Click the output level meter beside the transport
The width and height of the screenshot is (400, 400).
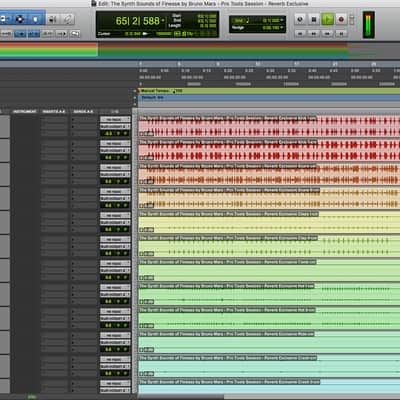coord(368,25)
